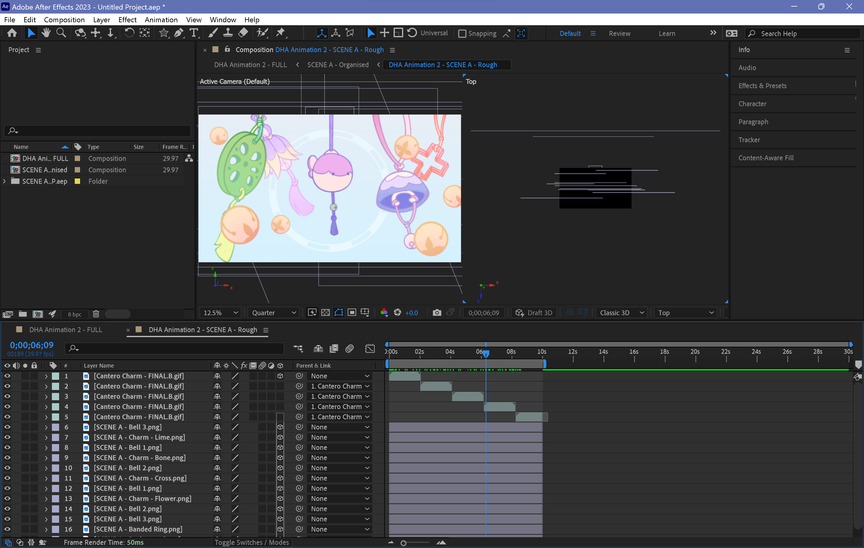Open the Animation menu
This screenshot has height=548, width=864.
point(161,20)
